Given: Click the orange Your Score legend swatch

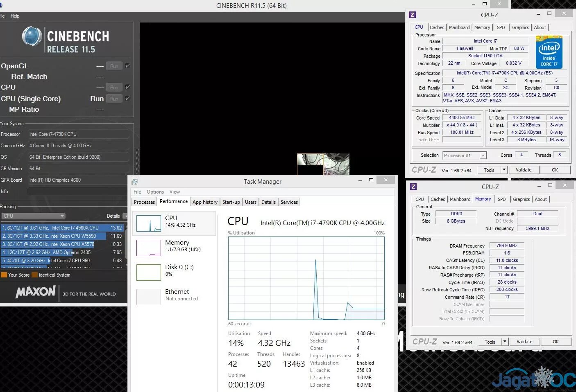Looking at the screenshot, I should [x=4, y=275].
